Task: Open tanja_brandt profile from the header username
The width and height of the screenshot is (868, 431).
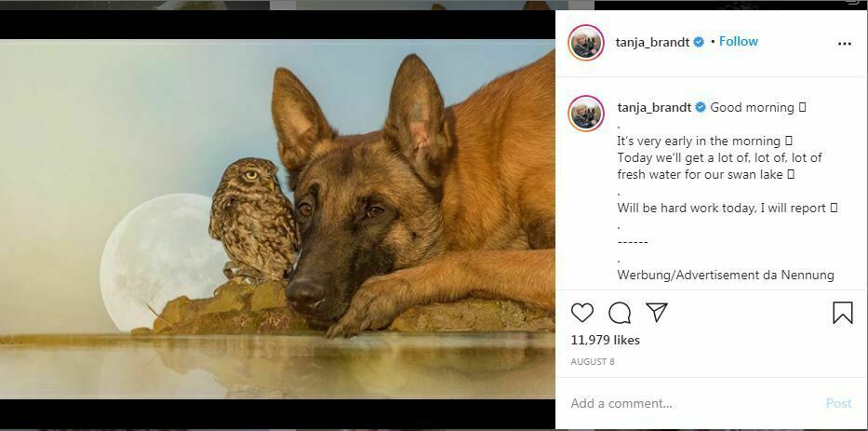Action: pos(653,42)
